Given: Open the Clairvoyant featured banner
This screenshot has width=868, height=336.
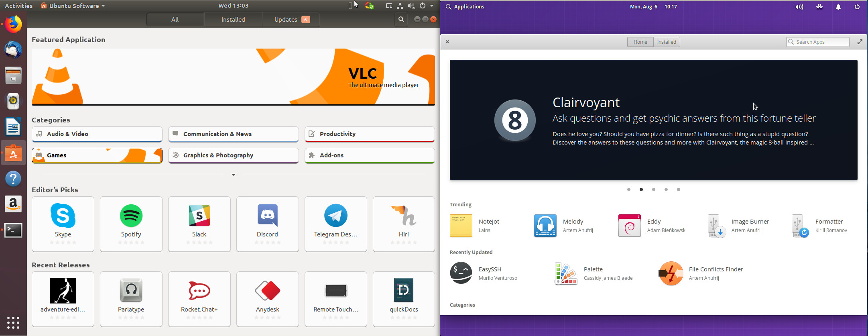Looking at the screenshot, I should click(x=654, y=120).
